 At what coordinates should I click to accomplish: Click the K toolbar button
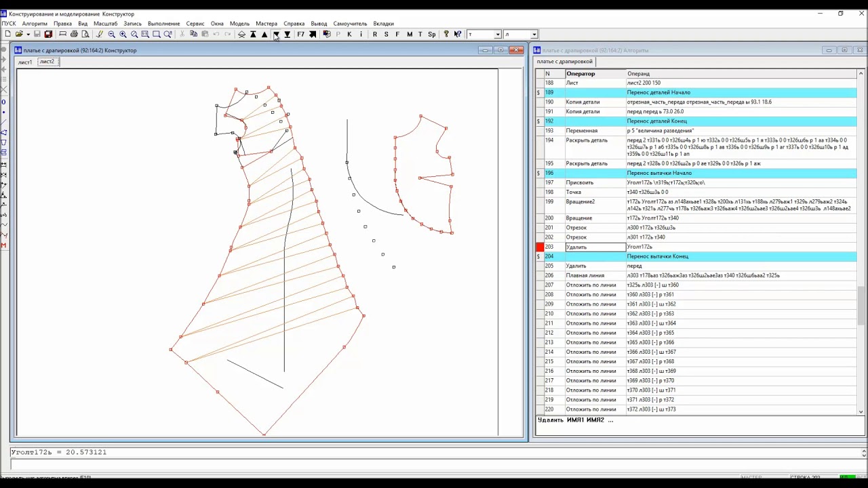(349, 34)
